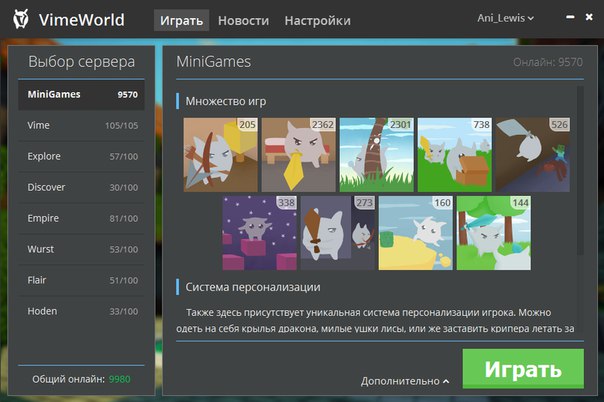The width and height of the screenshot is (604, 402).
Task: Open the game tile with 205 players
Action: [x=221, y=155]
